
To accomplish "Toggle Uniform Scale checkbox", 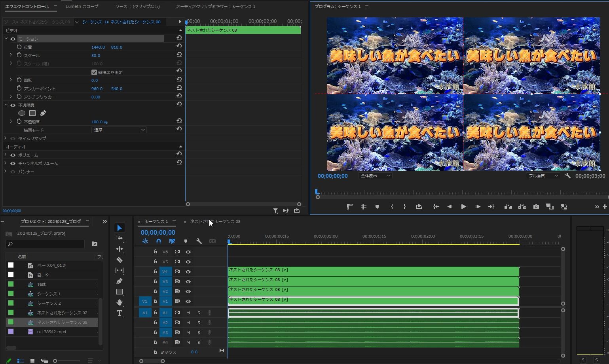I will (x=94, y=72).
